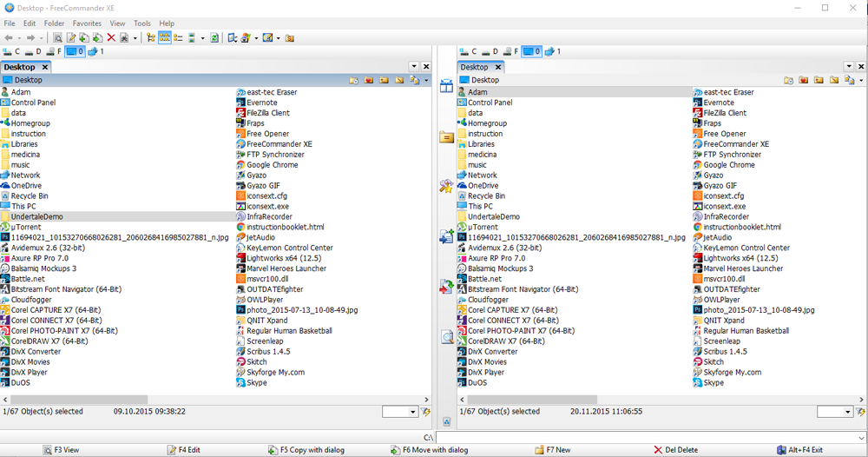Screen dimensions: 868x457
Task: Click the F7 New button
Action: tap(552, 450)
